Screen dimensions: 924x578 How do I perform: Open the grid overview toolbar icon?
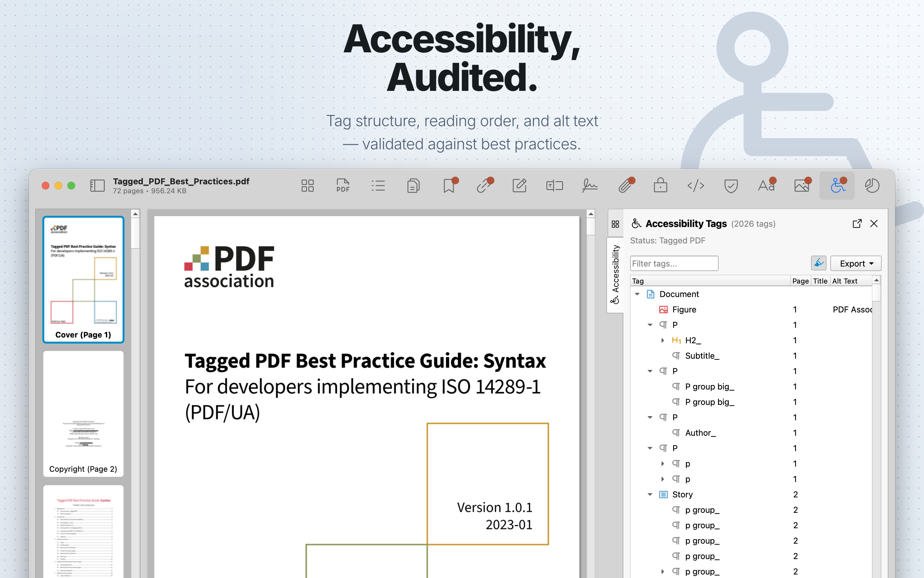click(307, 186)
